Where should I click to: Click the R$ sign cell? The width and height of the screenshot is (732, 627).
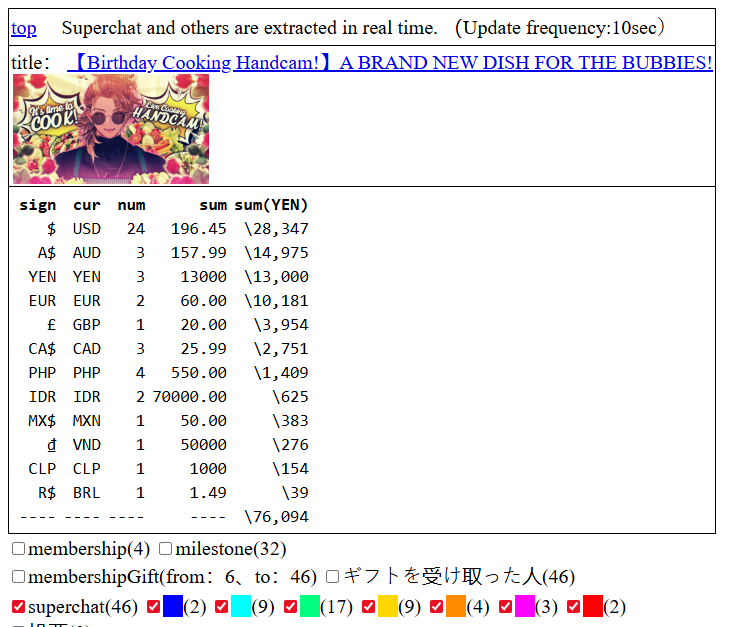[47, 493]
